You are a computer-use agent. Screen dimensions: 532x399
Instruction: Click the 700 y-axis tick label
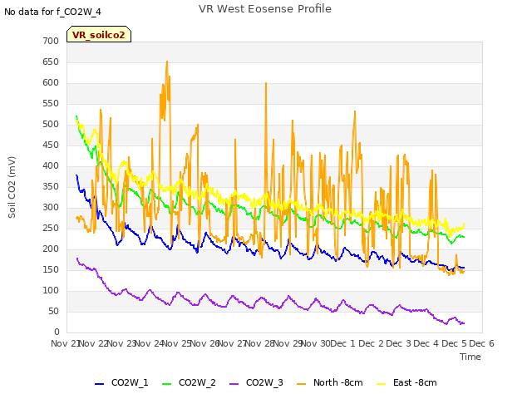point(51,41)
